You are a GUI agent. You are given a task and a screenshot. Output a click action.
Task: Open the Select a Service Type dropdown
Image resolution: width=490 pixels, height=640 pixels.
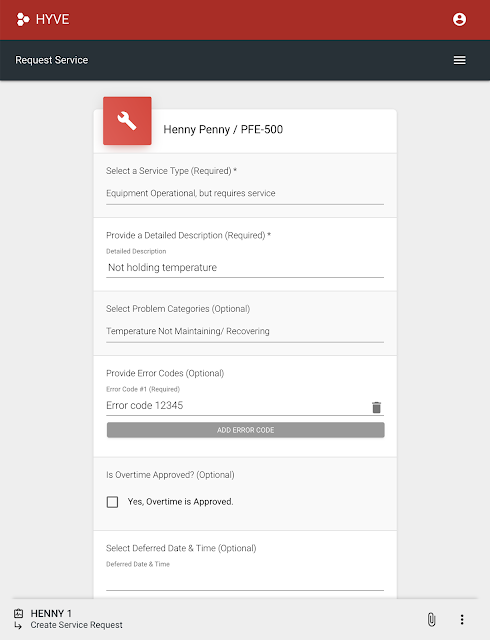pos(245,193)
